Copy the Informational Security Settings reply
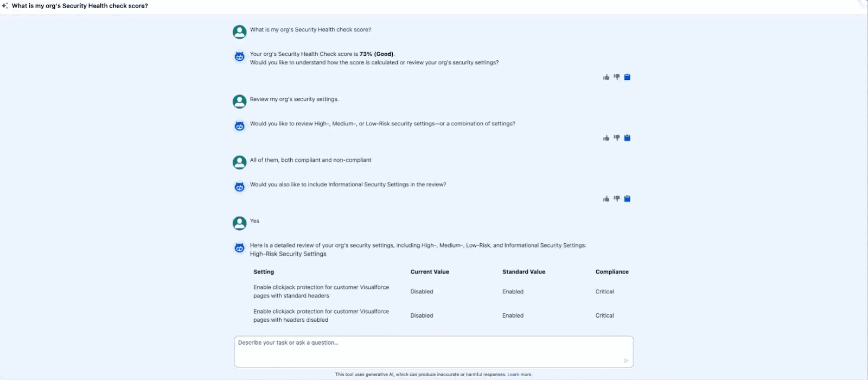 [x=627, y=199]
